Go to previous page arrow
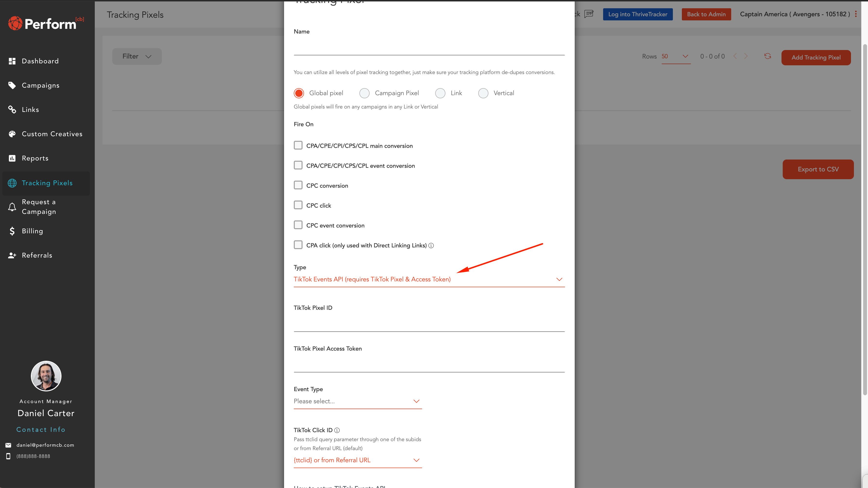The height and width of the screenshot is (488, 868). pyautogui.click(x=735, y=56)
